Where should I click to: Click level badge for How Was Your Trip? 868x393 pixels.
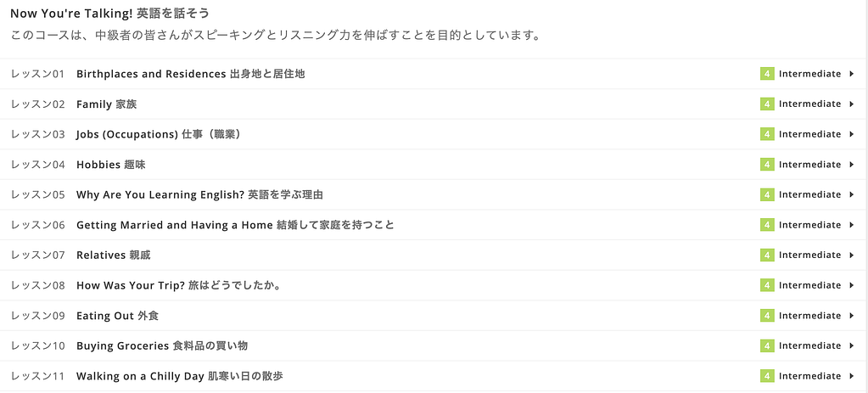click(x=767, y=285)
